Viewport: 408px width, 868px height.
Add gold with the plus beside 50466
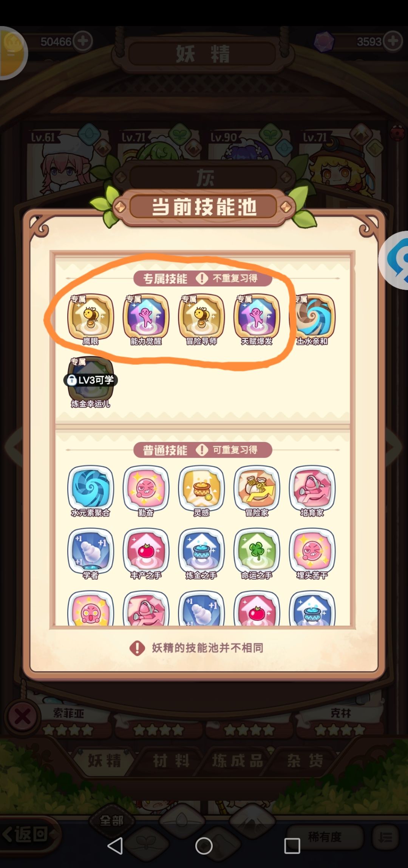(83, 41)
